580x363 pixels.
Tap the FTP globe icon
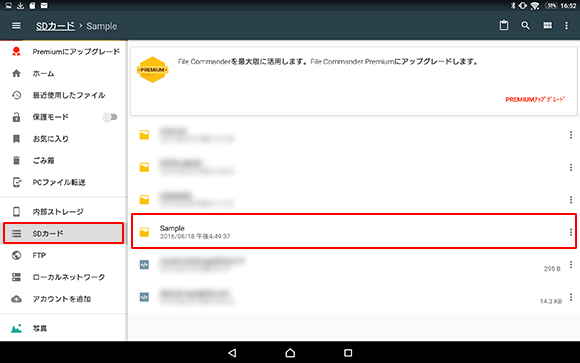click(16, 255)
